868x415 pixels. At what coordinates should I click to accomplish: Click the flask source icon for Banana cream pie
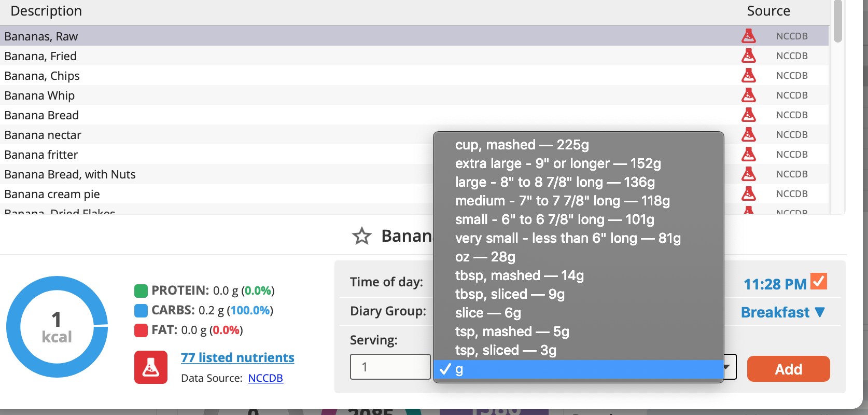(x=748, y=193)
